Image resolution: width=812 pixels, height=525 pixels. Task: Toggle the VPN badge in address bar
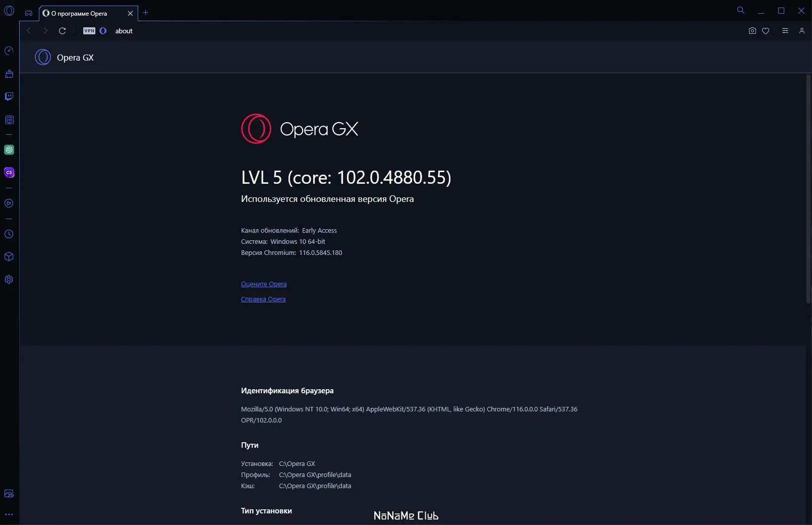click(89, 31)
